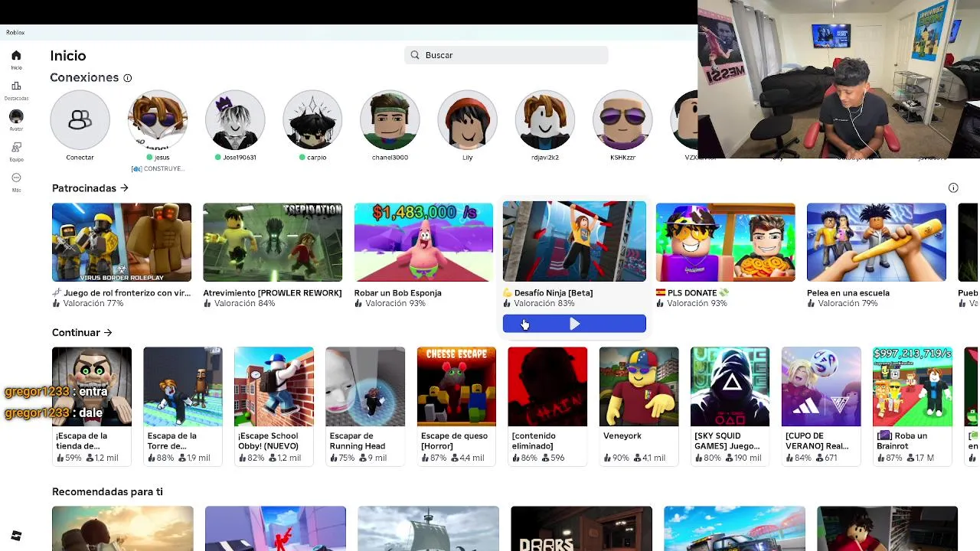980x551 pixels.
Task: Click the Conectar add-friends icon
Action: click(x=80, y=120)
